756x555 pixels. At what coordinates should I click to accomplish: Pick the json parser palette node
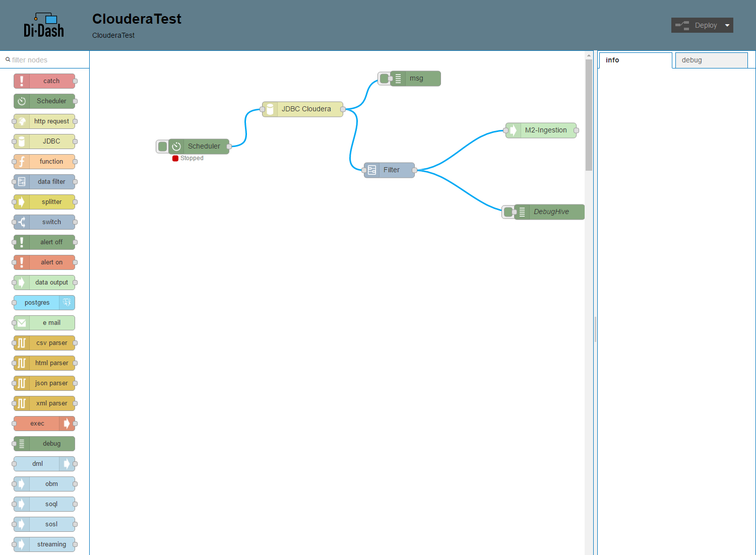(x=44, y=383)
